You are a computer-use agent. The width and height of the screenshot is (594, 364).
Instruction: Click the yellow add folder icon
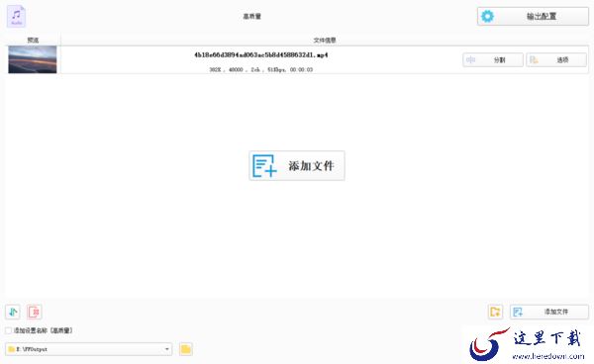click(x=495, y=312)
